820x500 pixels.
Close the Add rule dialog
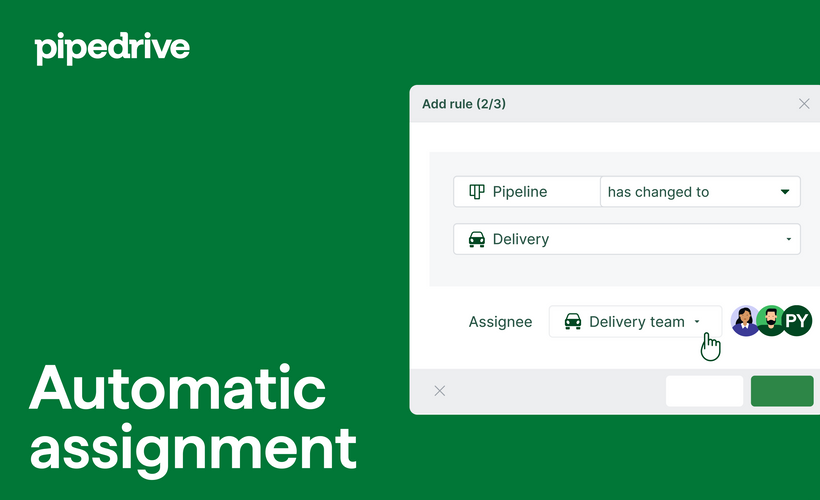pyautogui.click(x=804, y=104)
